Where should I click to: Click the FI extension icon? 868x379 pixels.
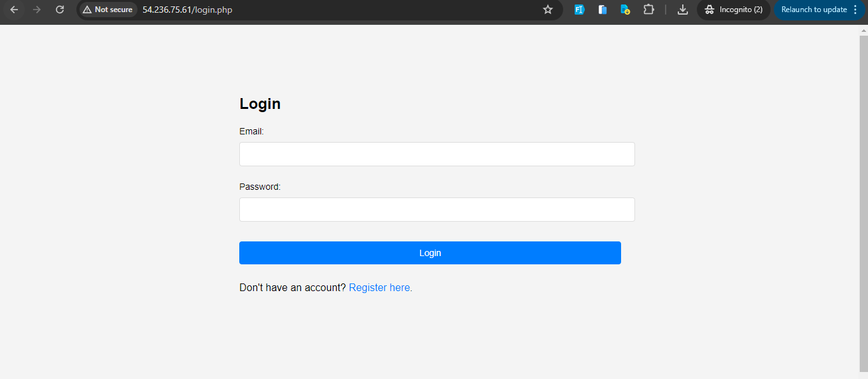pos(579,10)
